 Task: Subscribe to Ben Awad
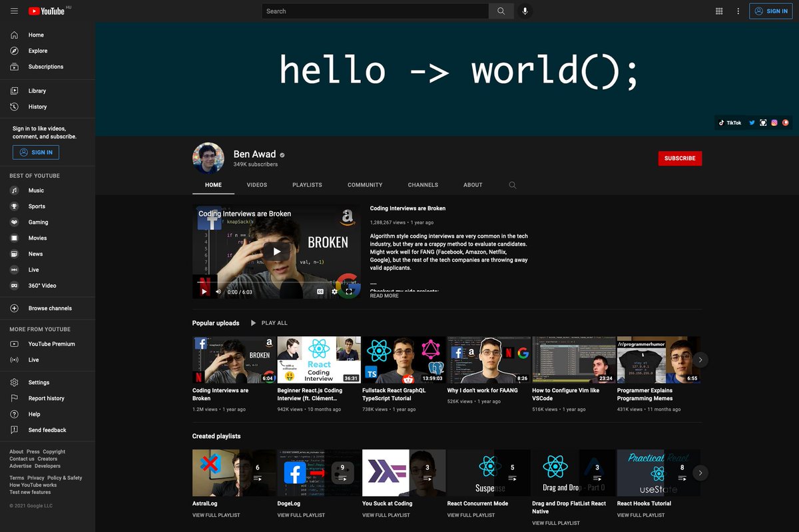tap(680, 158)
